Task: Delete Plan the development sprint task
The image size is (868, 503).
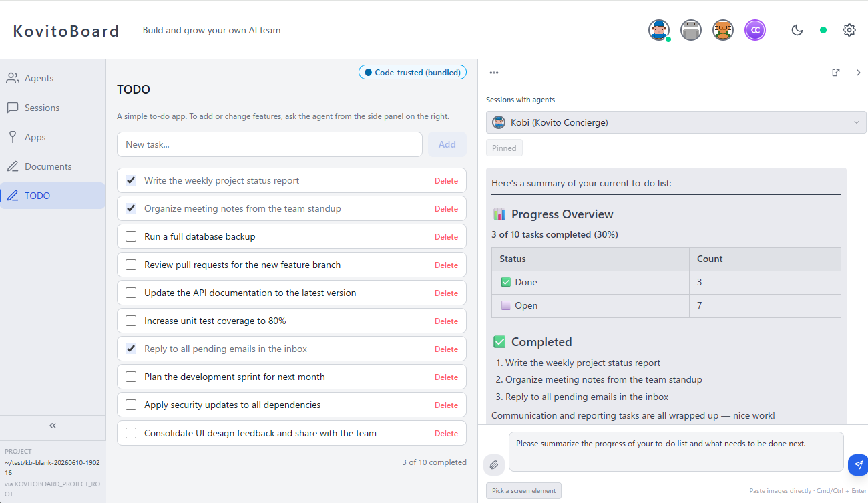Action: (x=446, y=377)
